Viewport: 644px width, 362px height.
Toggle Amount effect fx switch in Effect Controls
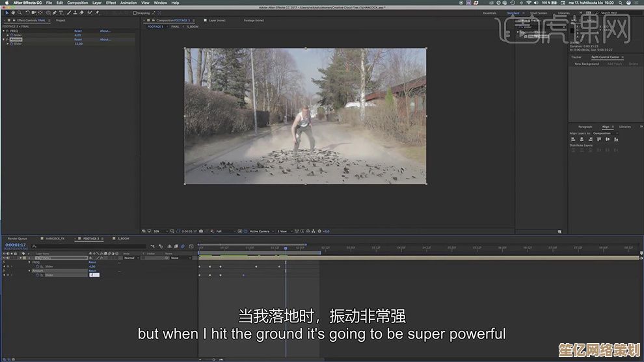(x=7, y=40)
